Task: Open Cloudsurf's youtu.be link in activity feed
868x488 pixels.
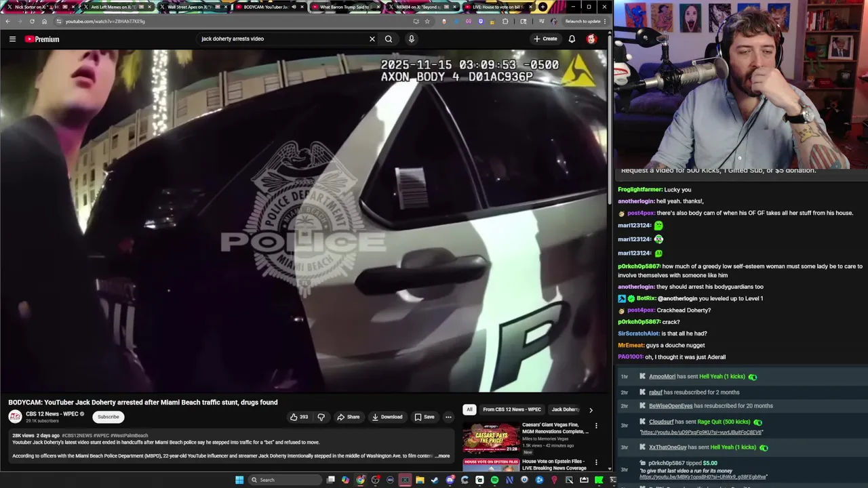Action: [x=701, y=432]
